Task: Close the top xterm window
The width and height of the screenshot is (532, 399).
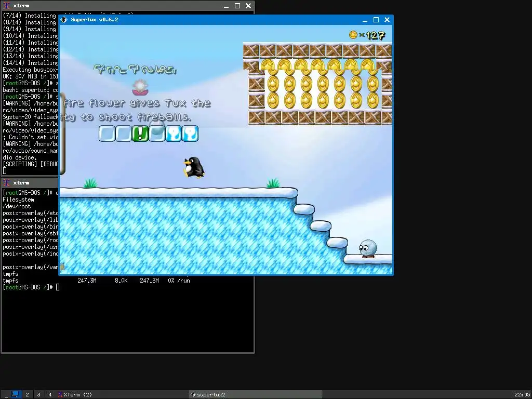Action: (x=248, y=6)
